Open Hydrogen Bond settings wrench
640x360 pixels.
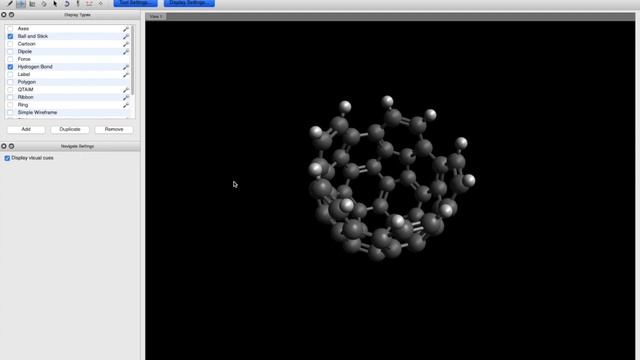[x=126, y=67]
